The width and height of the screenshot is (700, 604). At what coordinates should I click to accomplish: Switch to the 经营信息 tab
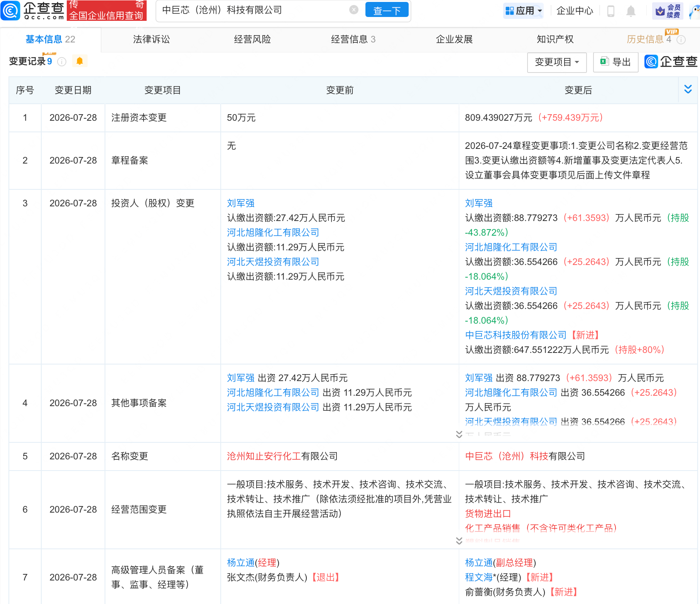(x=353, y=39)
